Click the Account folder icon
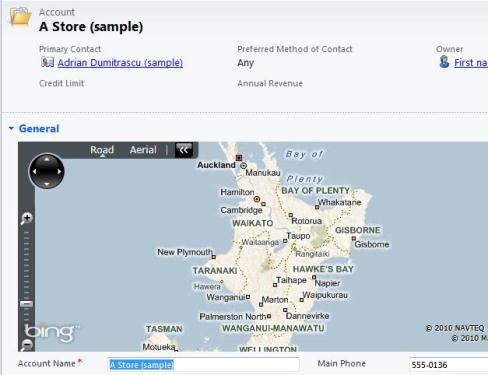 click(21, 16)
